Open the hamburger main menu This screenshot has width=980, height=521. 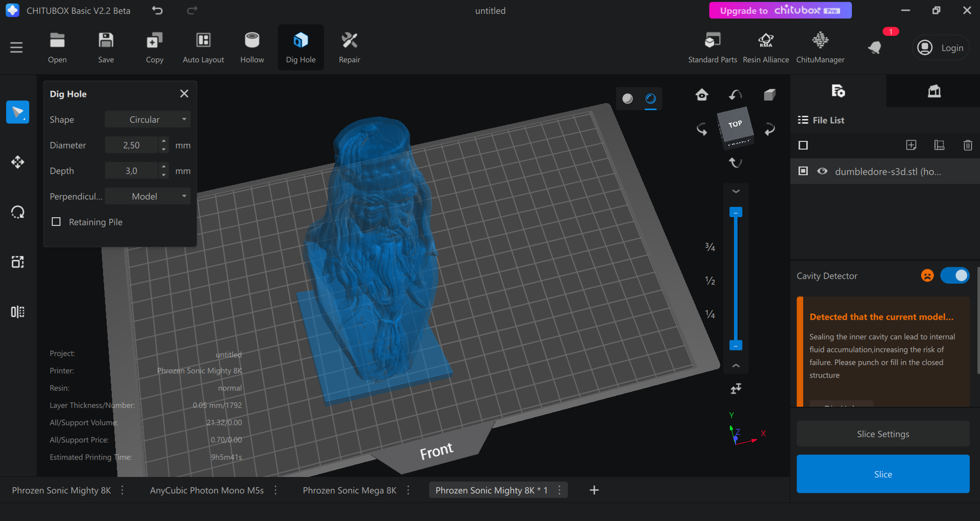point(16,48)
